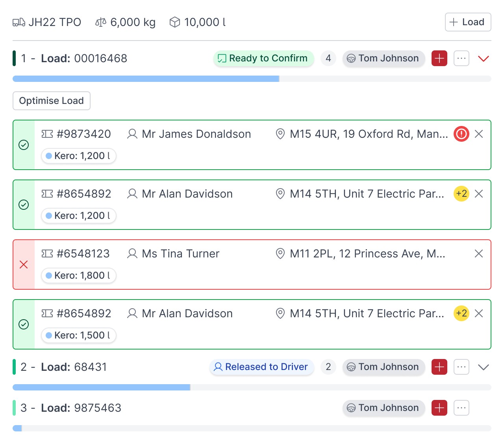Remove order #9873420 with its X icon
The width and height of the screenshot is (504, 444).
coord(479,134)
